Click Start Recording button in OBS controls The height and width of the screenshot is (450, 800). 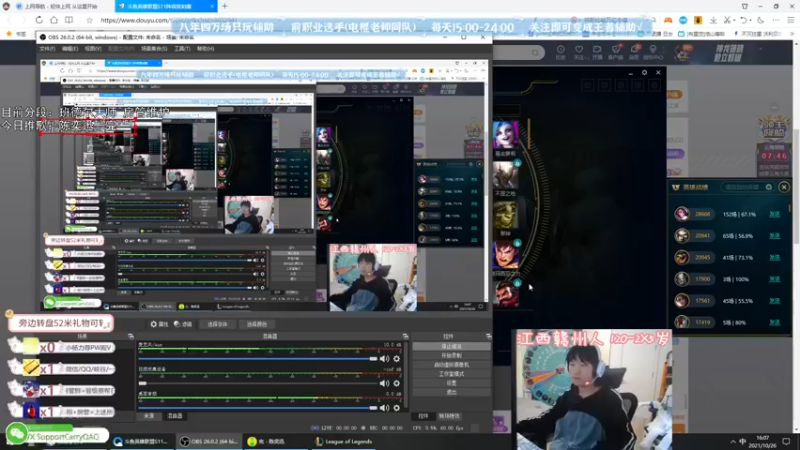452,356
